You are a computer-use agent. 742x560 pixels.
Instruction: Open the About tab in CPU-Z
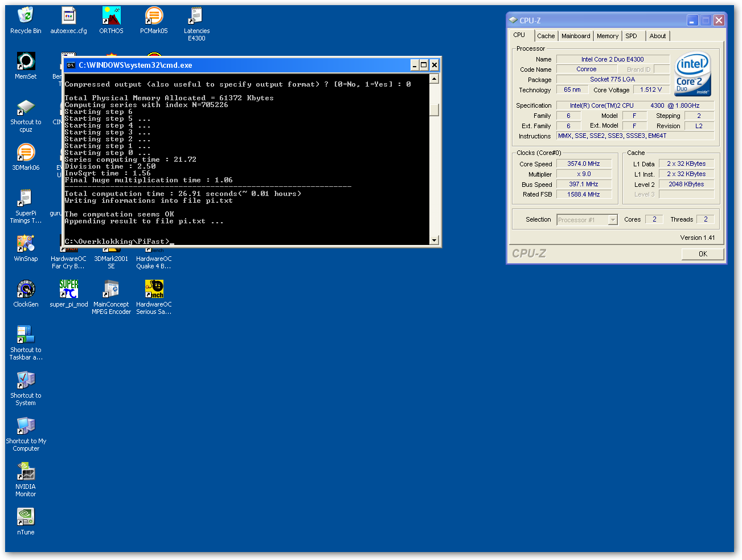click(x=658, y=36)
